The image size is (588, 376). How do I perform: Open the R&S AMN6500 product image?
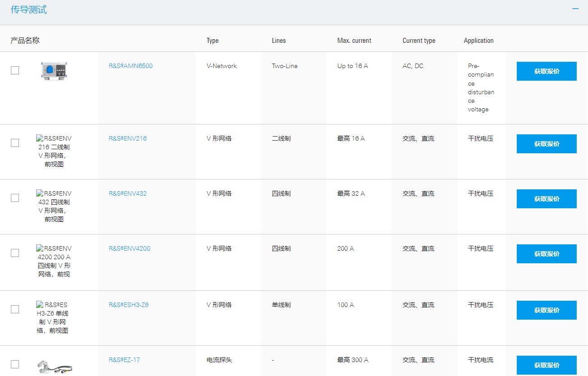tap(54, 71)
